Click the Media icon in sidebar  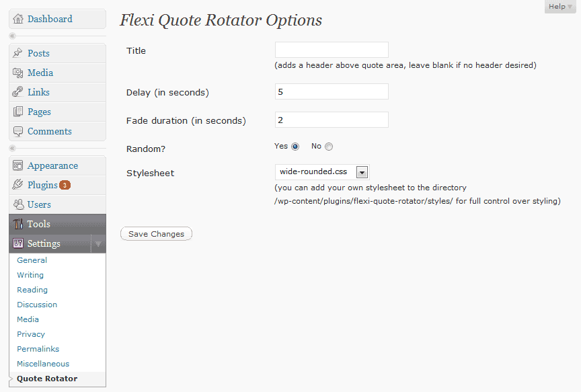point(18,73)
